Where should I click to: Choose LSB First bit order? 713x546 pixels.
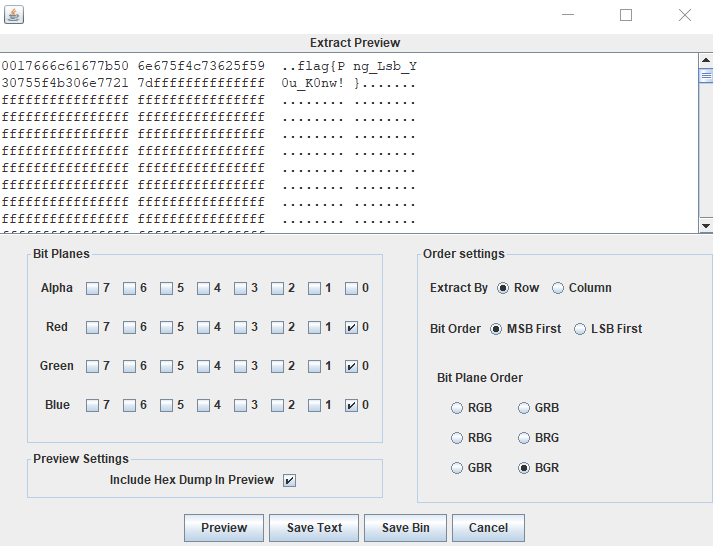[580, 329]
